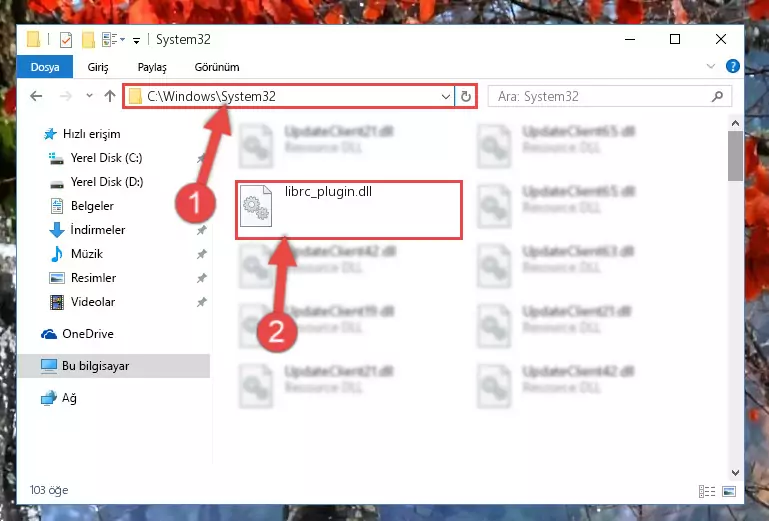Open the recent locations dropdown arrow

(89, 96)
